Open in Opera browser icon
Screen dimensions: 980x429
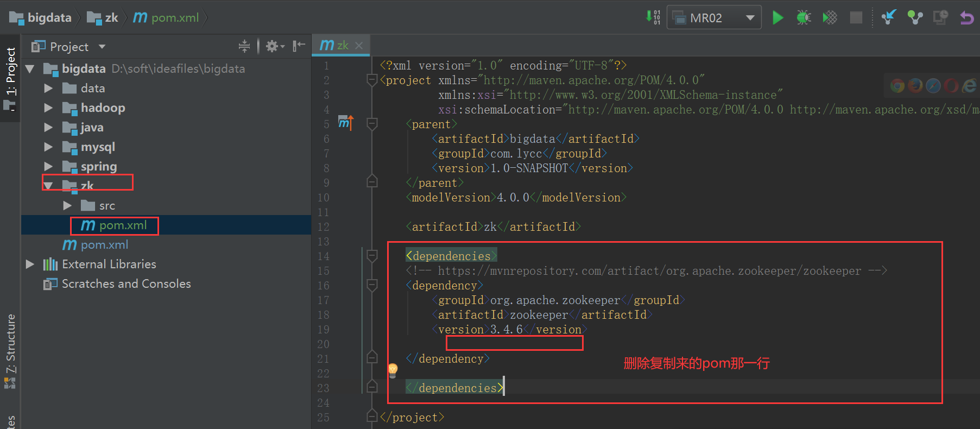[x=951, y=86]
